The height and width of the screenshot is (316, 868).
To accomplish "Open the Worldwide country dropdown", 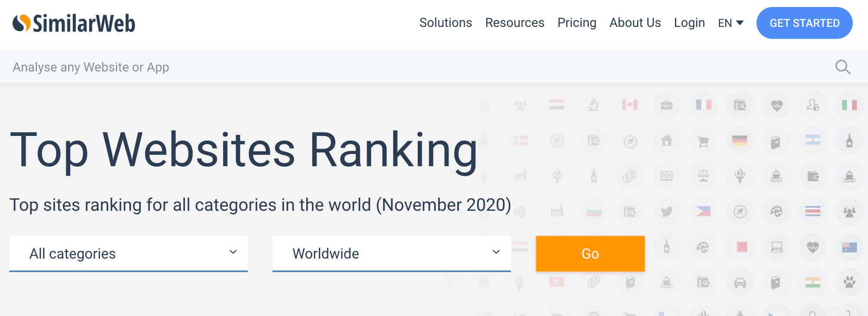I will click(391, 253).
